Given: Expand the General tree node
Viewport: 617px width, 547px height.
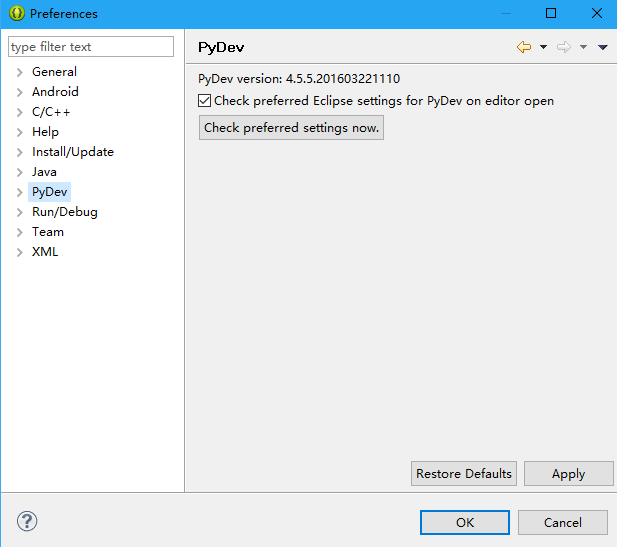Looking at the screenshot, I should pos(20,72).
